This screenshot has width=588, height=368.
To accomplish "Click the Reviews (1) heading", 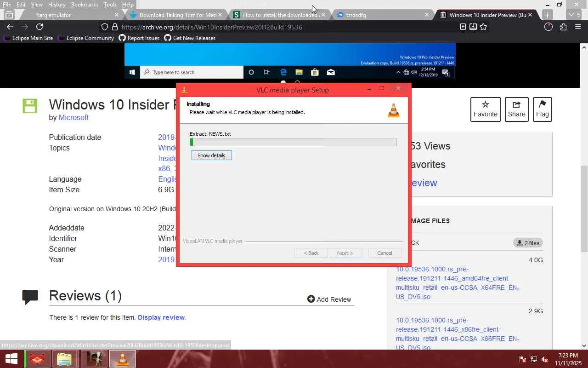I will coord(85,296).
